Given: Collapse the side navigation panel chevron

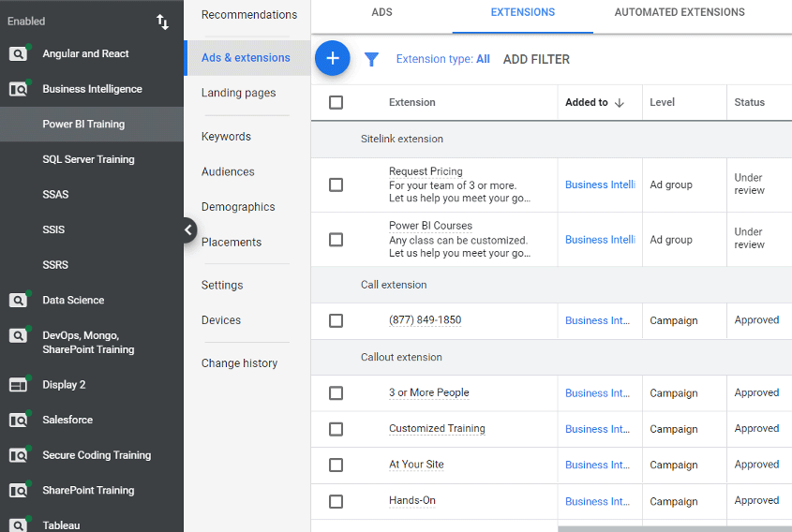Looking at the screenshot, I should pyautogui.click(x=189, y=230).
